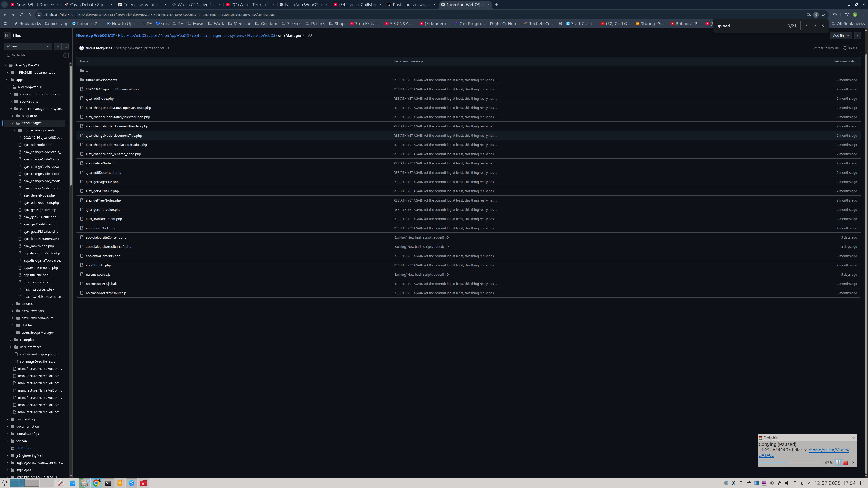Copy path using the icon after cmsManager breadcrumb

(x=310, y=35)
